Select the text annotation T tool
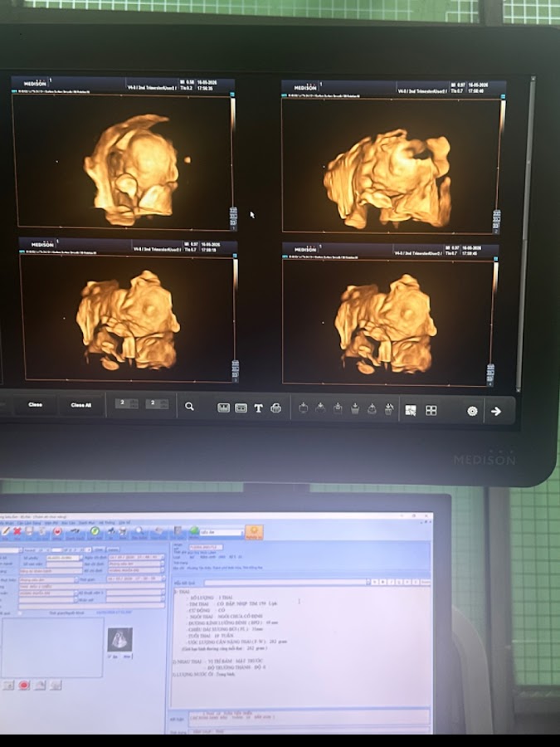Screen dimensions: 560x747 point(258,408)
